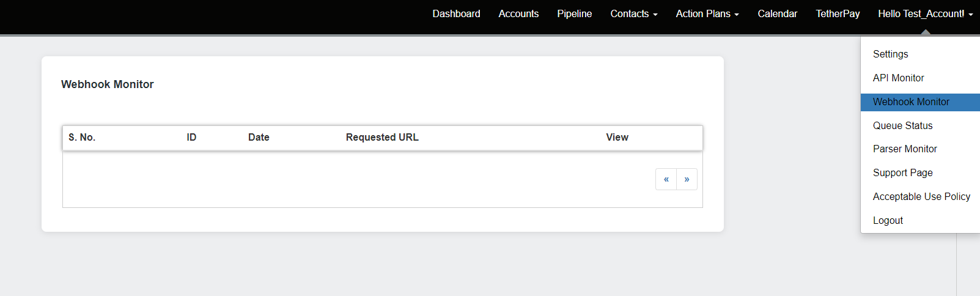Screen dimensions: 980x296
Task: Select Settings from the user menu
Action: click(x=890, y=54)
